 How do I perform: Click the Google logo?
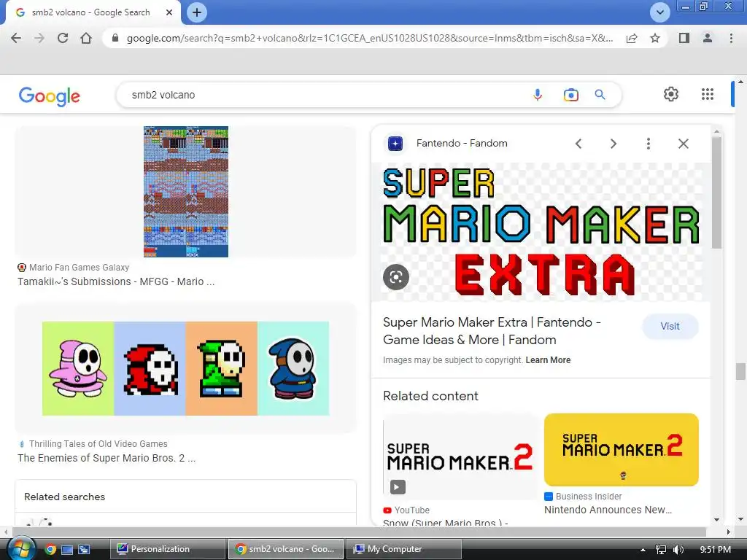click(49, 96)
